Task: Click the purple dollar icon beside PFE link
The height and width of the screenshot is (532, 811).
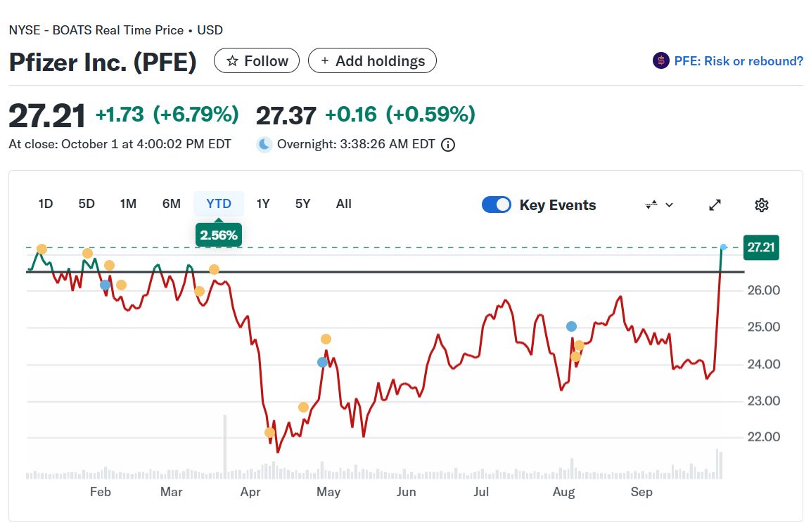Action: pos(660,61)
